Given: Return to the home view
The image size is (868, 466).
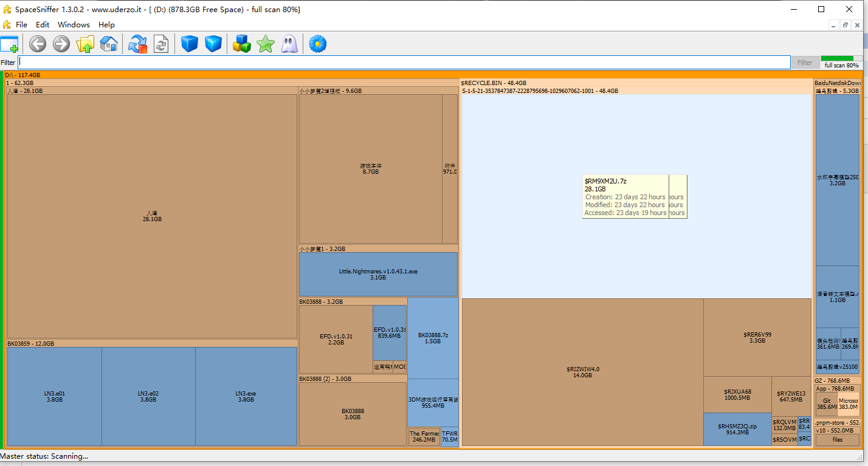Looking at the screenshot, I should pyautogui.click(x=109, y=44).
